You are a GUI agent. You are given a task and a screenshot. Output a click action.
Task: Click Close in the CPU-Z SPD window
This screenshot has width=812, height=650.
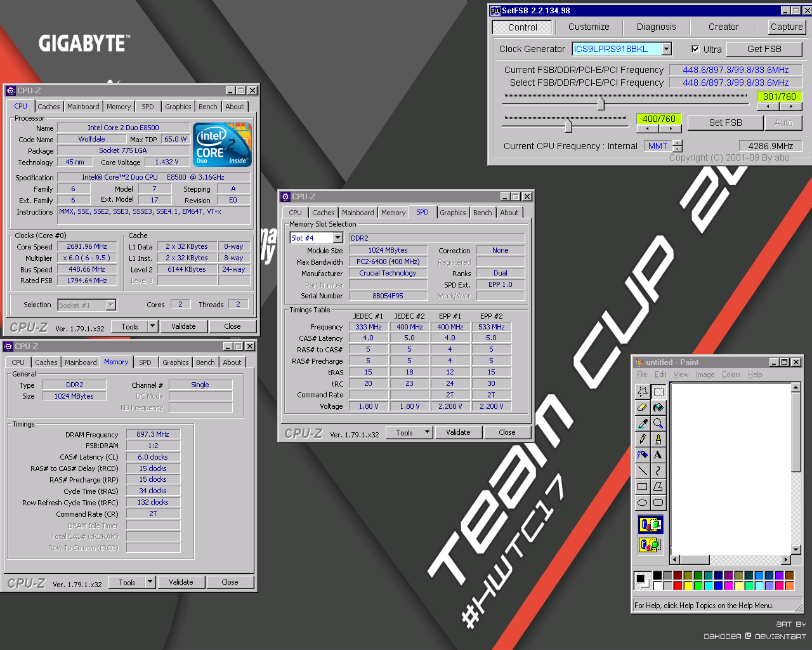pos(507,432)
